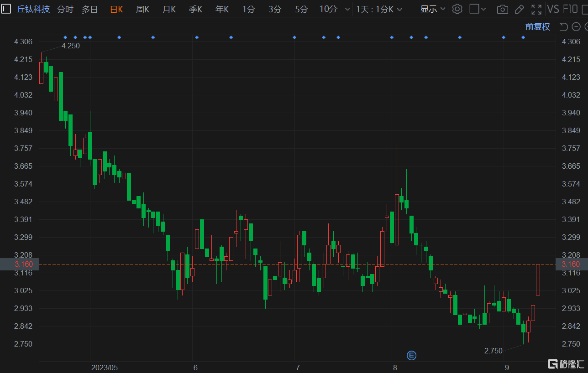Switch to 周K weekly chart tab
Image resolution: width=588 pixels, height=373 pixels.
click(x=142, y=9)
